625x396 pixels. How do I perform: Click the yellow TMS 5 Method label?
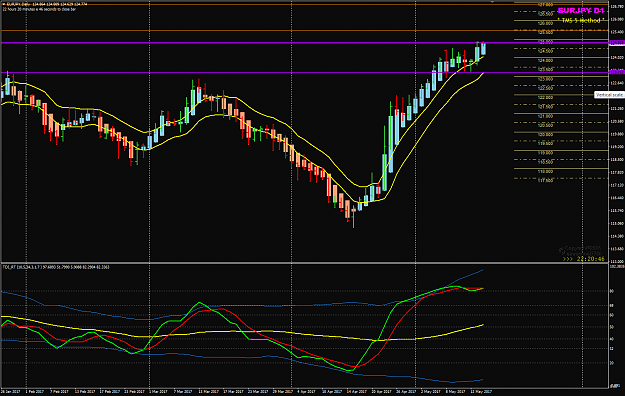[581, 20]
